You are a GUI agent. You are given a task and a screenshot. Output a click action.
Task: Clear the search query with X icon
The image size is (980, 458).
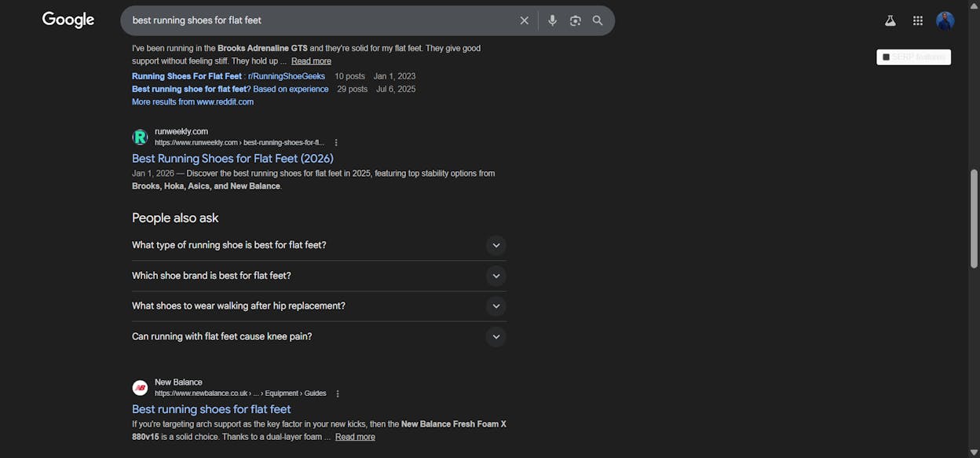coord(525,20)
